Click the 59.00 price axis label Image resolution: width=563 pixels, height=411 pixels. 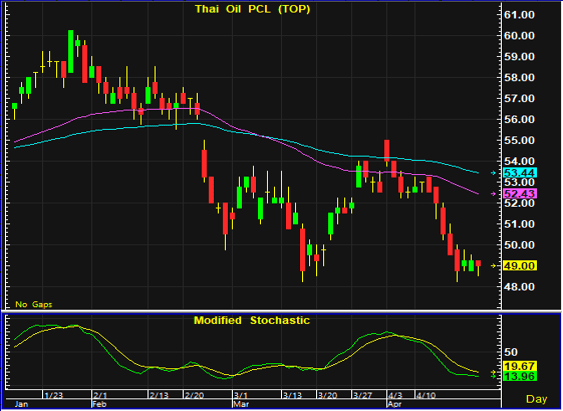[519, 57]
